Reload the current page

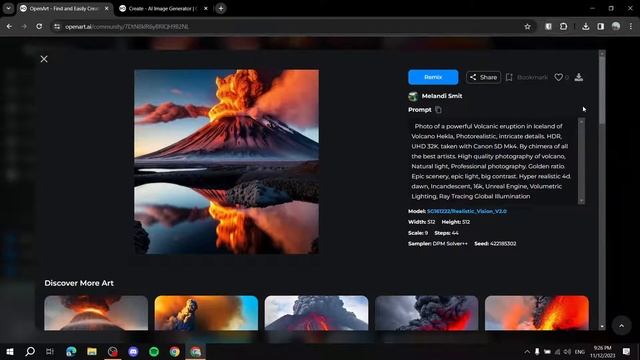point(39,27)
